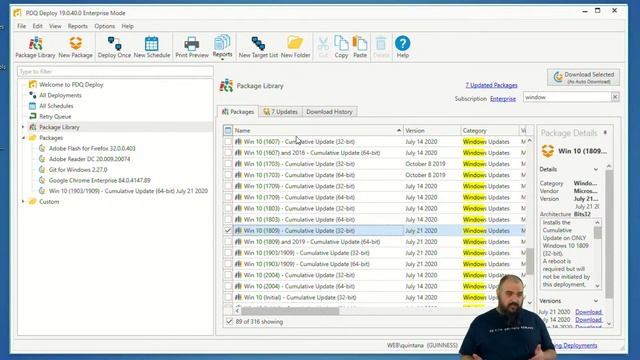Image resolution: width=640 pixels, height=360 pixels.
Task: Open the Reports menu
Action: tap(78, 26)
